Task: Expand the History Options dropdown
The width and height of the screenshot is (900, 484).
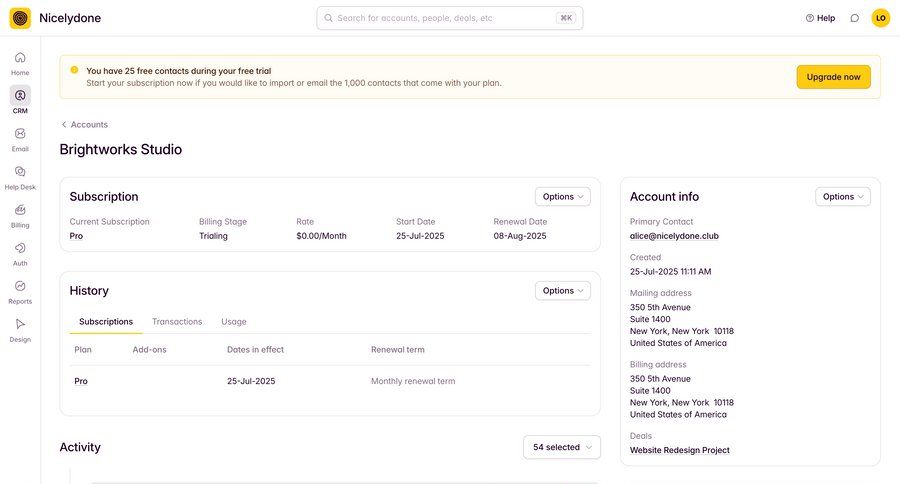Action: pos(562,290)
